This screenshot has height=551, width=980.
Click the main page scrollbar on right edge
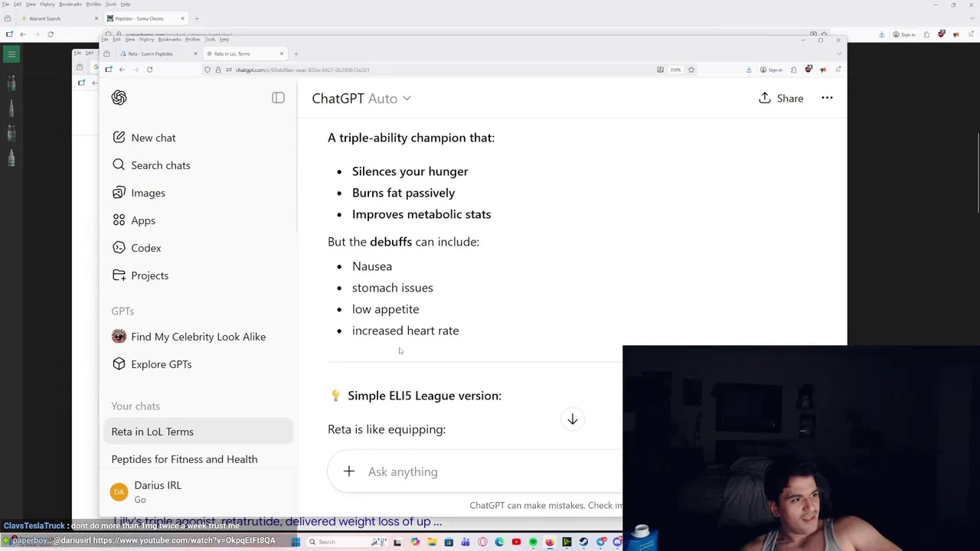click(x=978, y=173)
